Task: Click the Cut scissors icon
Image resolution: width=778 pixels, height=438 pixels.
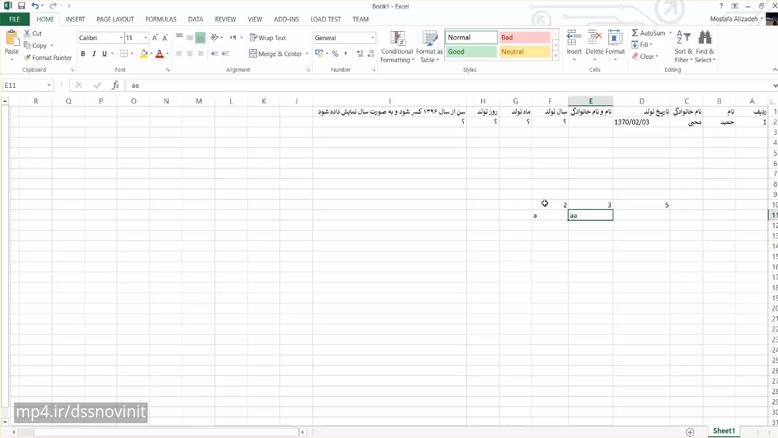Action: pos(28,34)
